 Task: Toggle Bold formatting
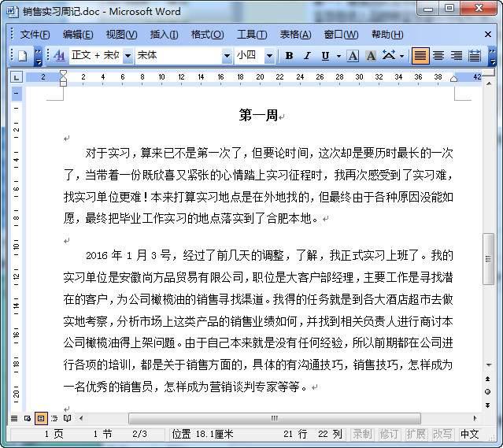click(x=289, y=56)
